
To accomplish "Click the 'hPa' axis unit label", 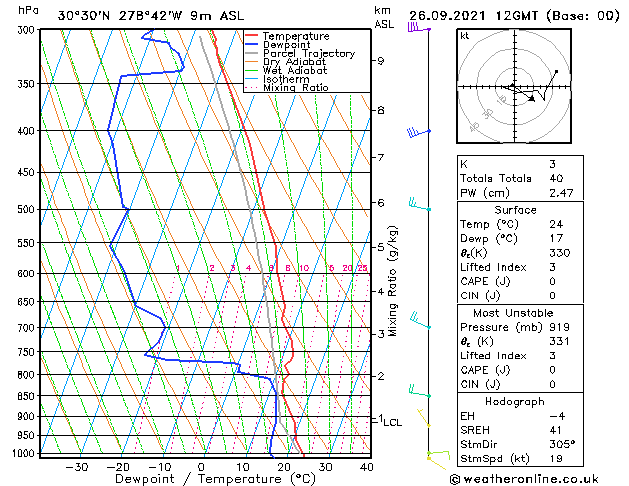I will (x=28, y=10).
